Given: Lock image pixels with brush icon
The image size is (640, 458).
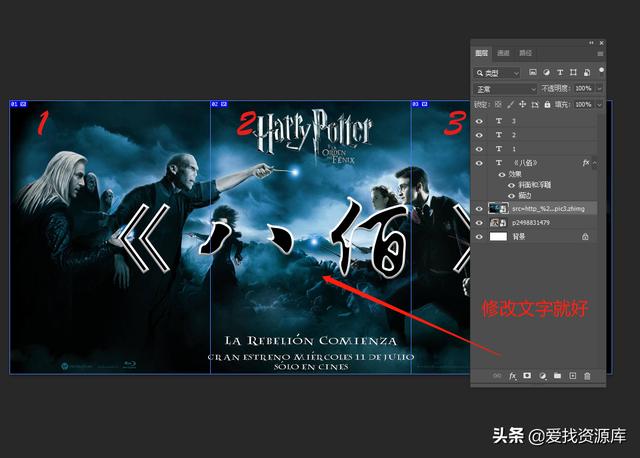Looking at the screenshot, I should point(510,104).
